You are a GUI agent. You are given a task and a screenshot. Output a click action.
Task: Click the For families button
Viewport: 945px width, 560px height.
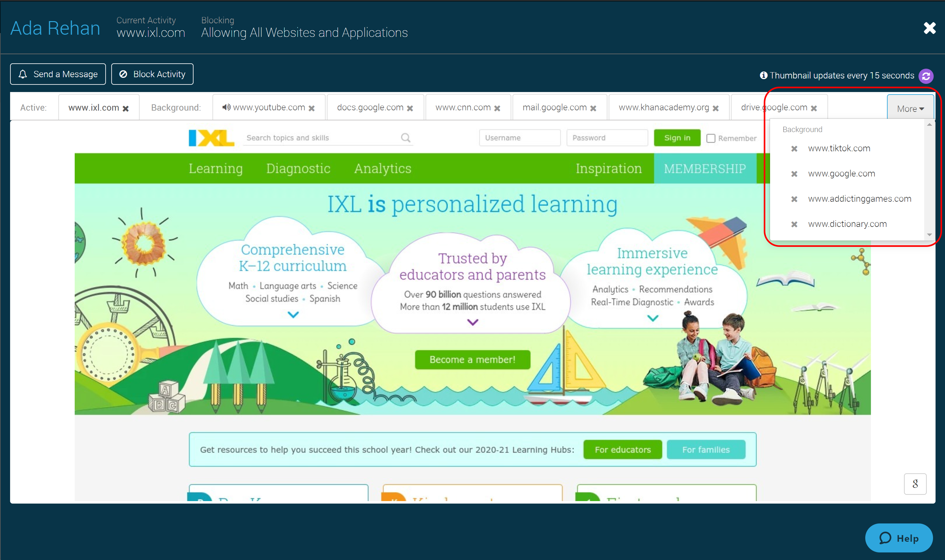tap(706, 449)
